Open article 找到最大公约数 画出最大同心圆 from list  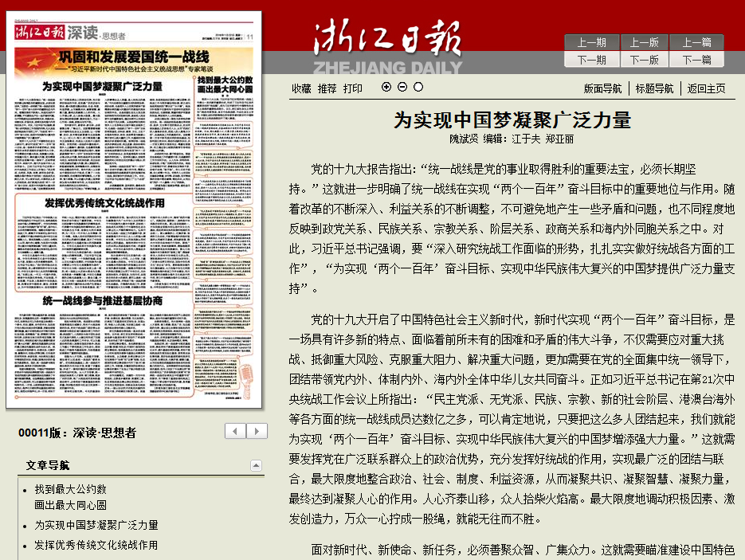[x=70, y=497]
